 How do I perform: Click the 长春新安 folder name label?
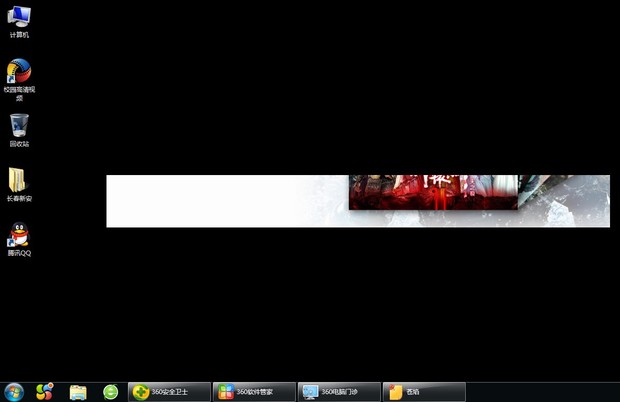point(20,199)
